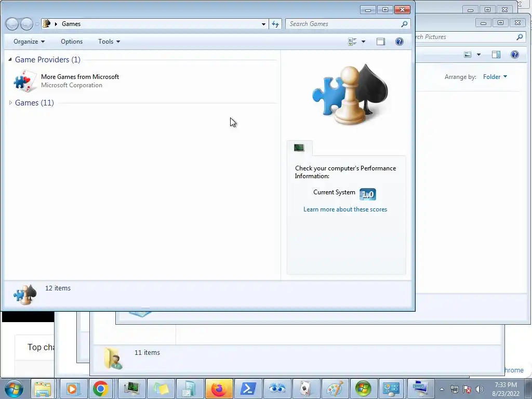Viewport: 532px width, 399px height.
Task: Click the Help question mark icon in Games window
Action: click(400, 42)
